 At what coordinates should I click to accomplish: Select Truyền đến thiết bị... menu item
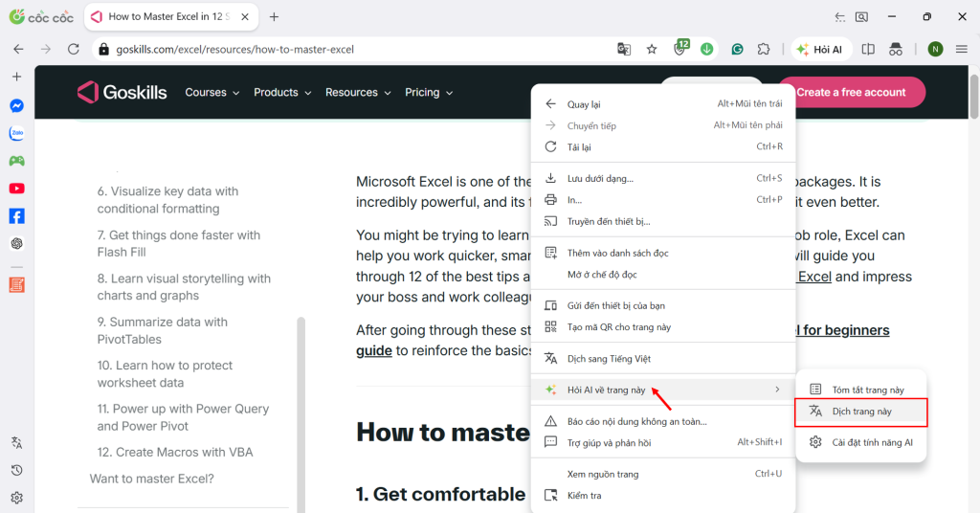663,221
